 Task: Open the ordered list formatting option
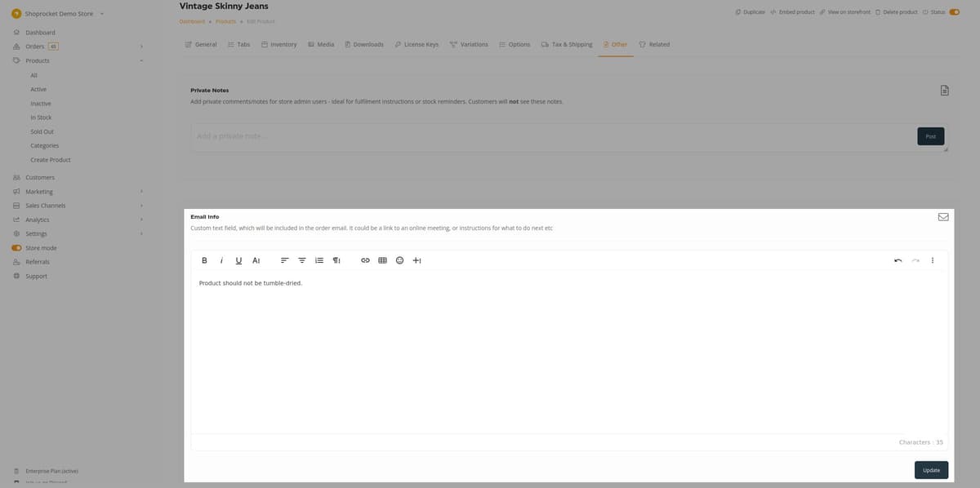click(319, 260)
